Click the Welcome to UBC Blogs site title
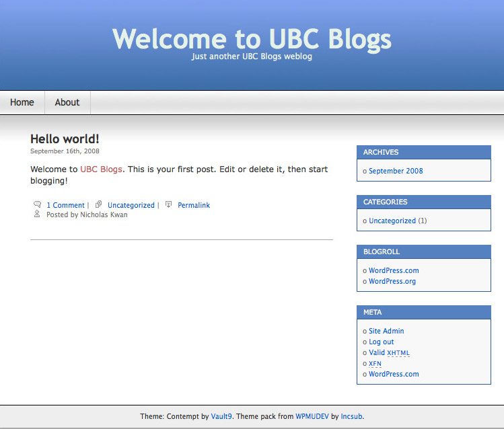Screen dimensions: 504x429 (x=252, y=39)
